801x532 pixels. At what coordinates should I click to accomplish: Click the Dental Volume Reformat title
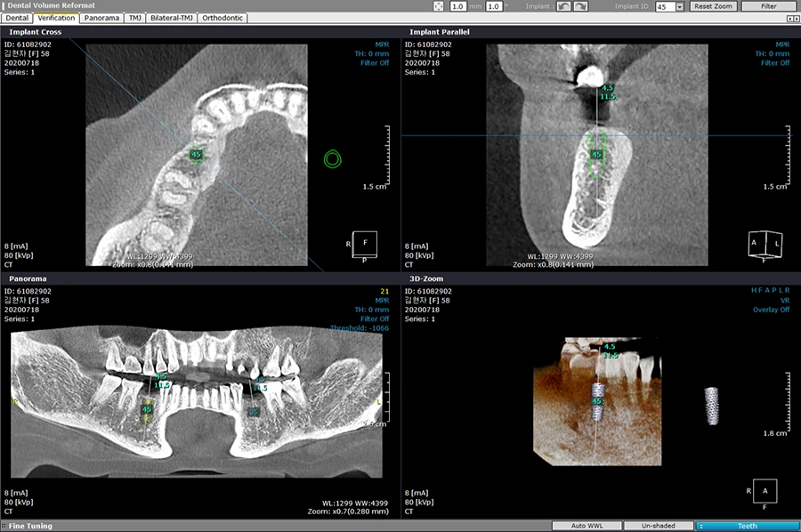pyautogui.click(x=51, y=5)
